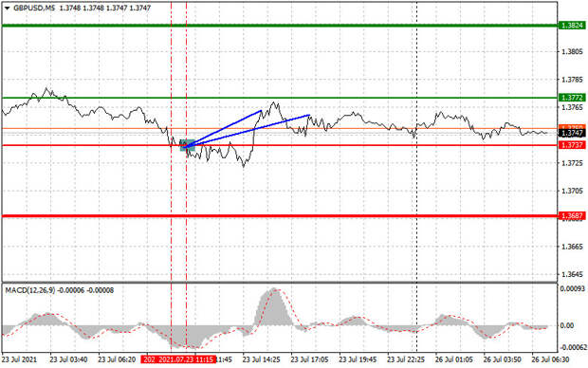This screenshot has height=368, width=588.
Task: Click the 23 Jul 19:45 time label
Action: point(358,359)
